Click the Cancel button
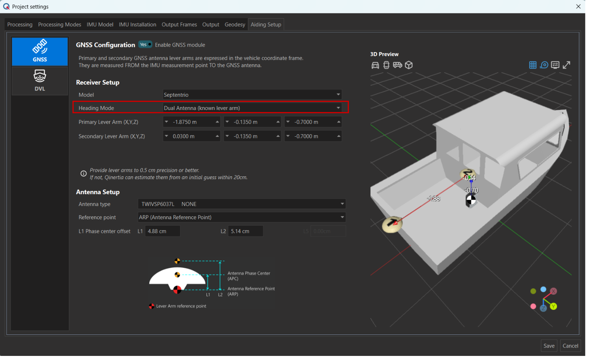This screenshot has width=593, height=364. tap(570, 346)
